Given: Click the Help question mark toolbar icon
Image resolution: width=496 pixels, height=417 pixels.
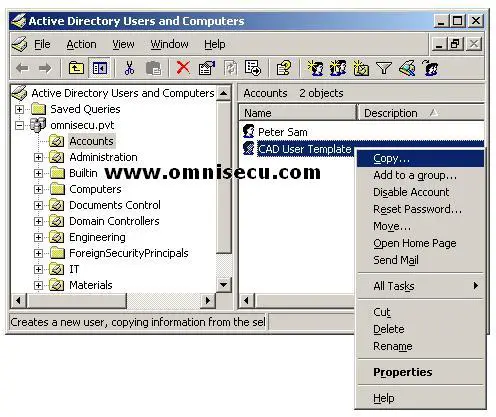Looking at the screenshot, I should [284, 68].
